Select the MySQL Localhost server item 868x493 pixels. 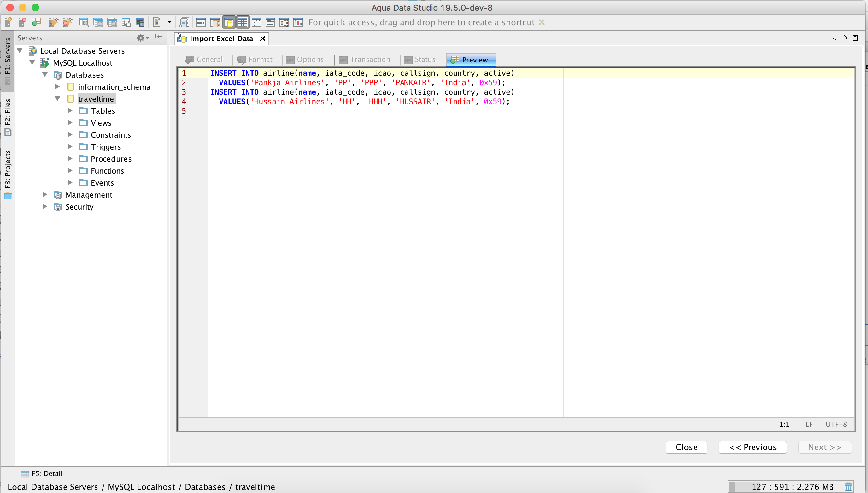[83, 63]
